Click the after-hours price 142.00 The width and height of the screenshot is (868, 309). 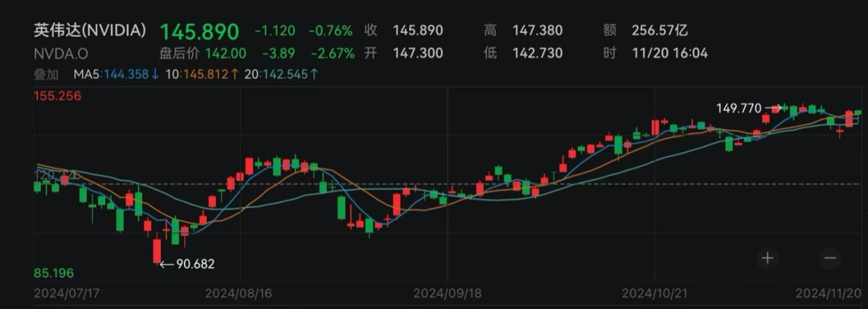coord(226,53)
